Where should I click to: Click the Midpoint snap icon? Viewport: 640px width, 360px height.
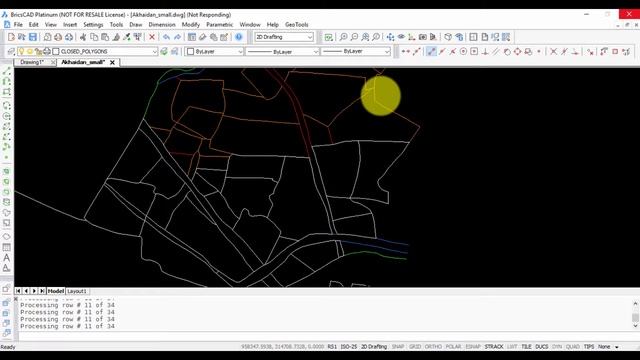click(442, 51)
